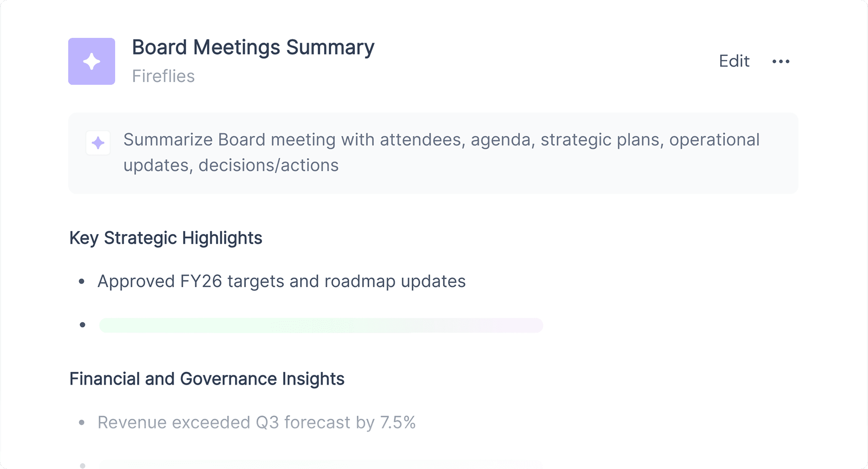868x469 pixels.
Task: Click the faded bullet dot at bottom
Action: pyautogui.click(x=82, y=466)
